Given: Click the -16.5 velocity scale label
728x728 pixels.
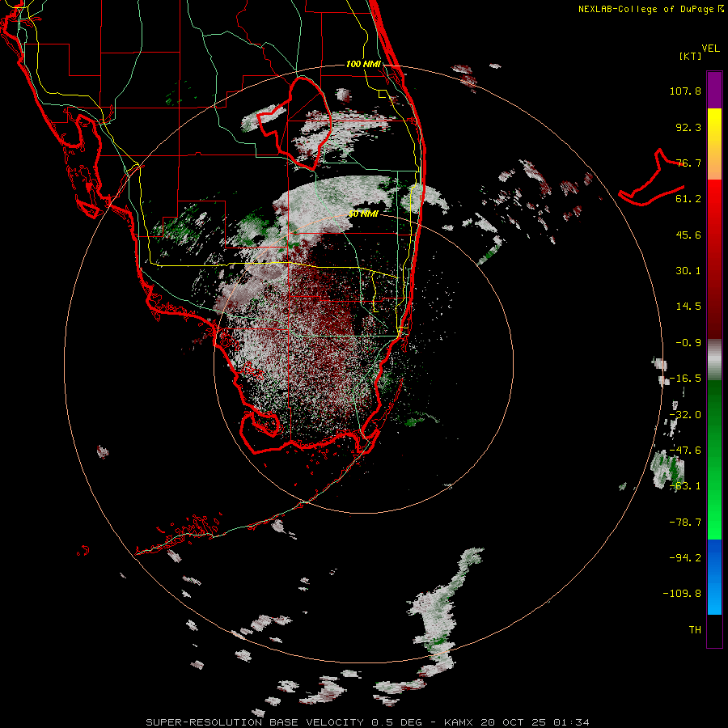Looking at the screenshot, I should tap(685, 379).
